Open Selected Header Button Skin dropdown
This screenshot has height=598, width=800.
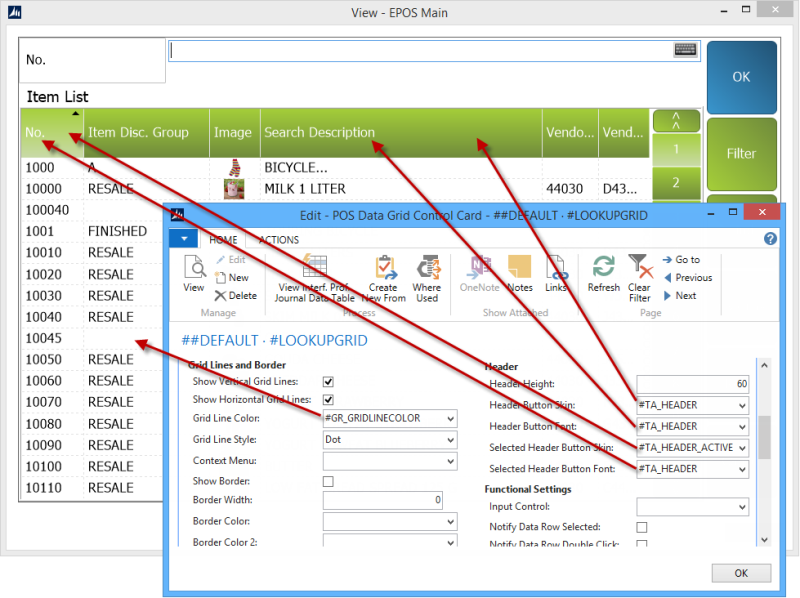(742, 448)
